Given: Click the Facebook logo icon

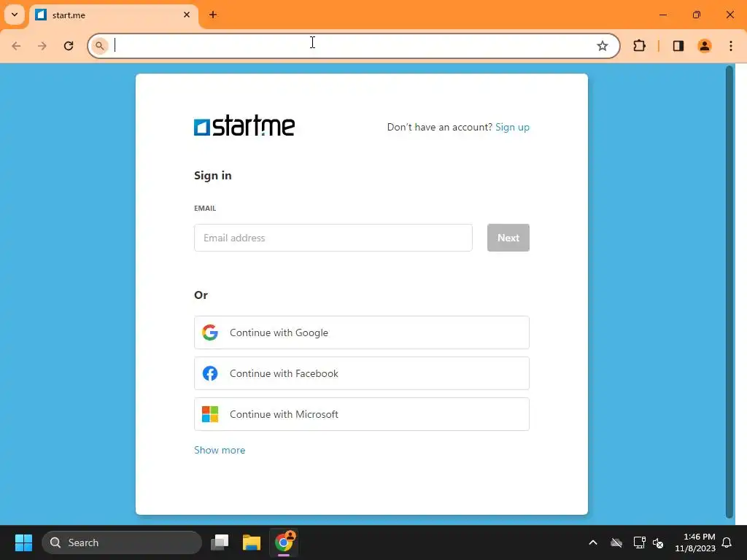Looking at the screenshot, I should [x=210, y=373].
